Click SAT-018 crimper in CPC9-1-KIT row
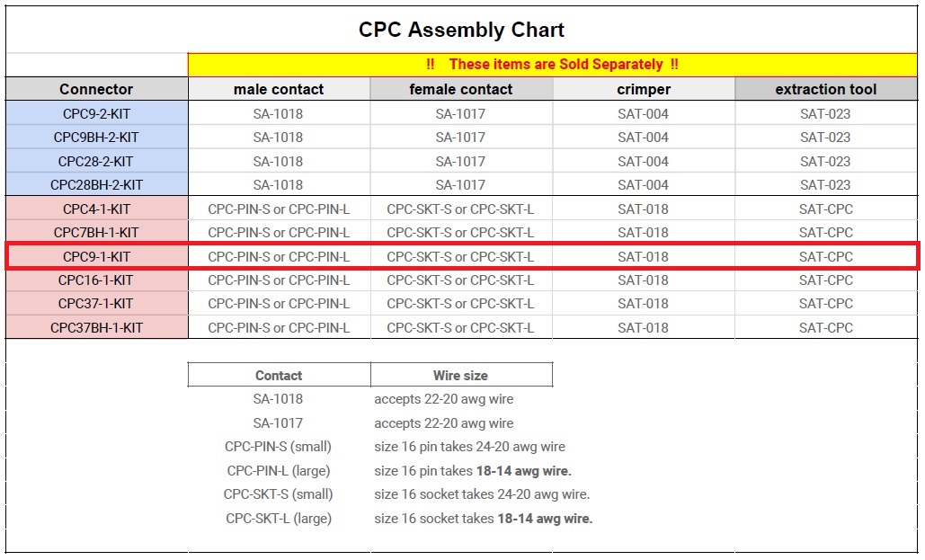 point(643,257)
